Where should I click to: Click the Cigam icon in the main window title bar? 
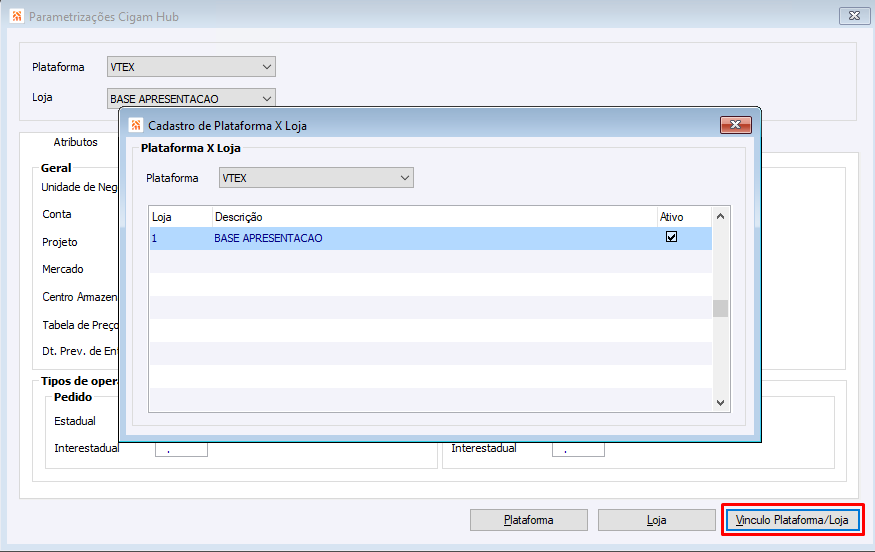coord(17,16)
